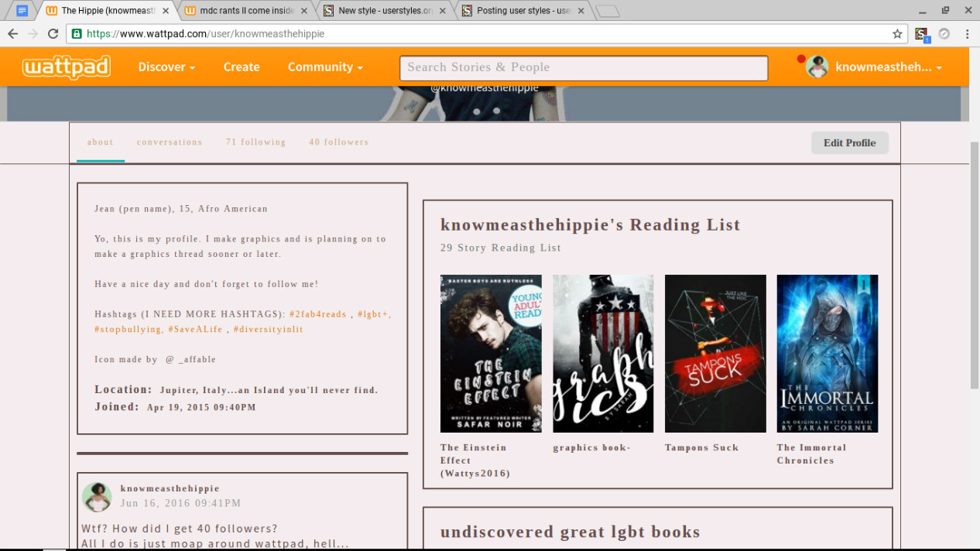Bookmark this page using the star icon
This screenshot has width=980, height=551.
[896, 34]
